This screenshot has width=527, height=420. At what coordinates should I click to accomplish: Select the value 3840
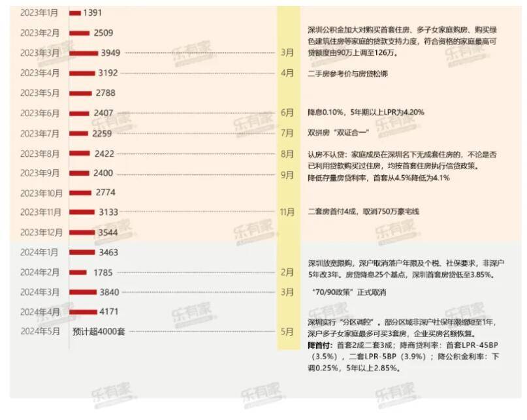click(x=109, y=292)
